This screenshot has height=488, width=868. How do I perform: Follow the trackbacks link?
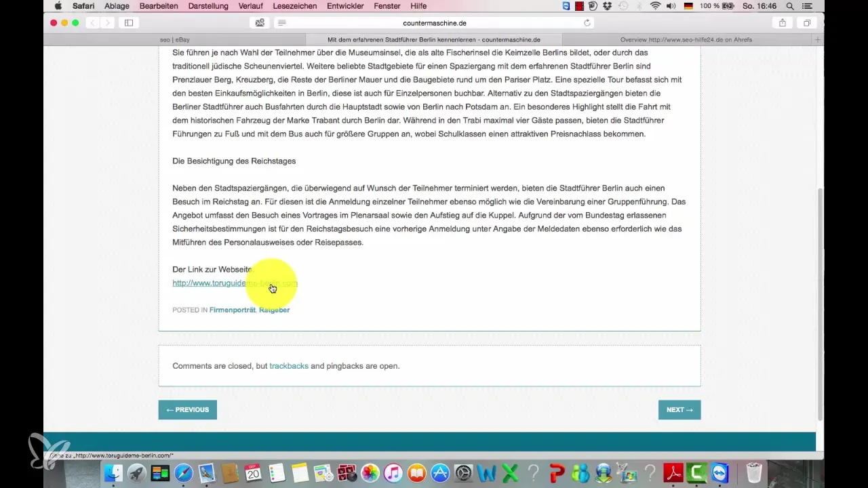pos(289,366)
